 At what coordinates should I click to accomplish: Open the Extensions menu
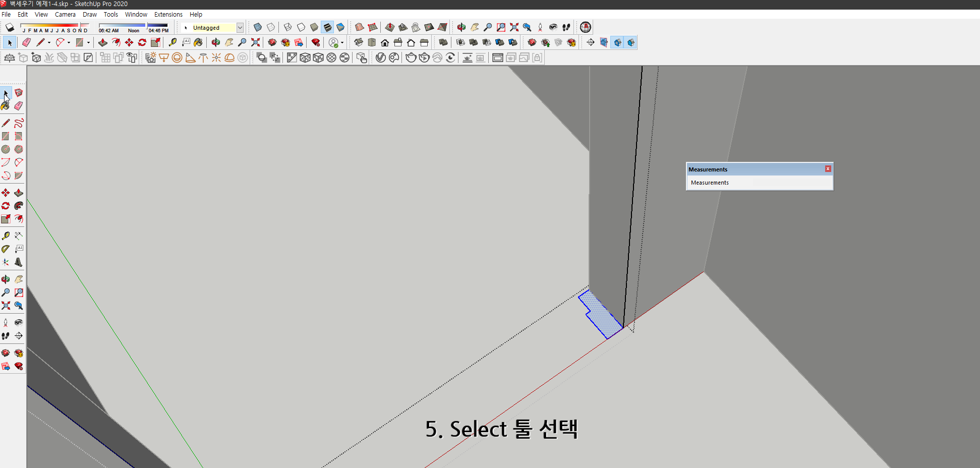(x=168, y=14)
